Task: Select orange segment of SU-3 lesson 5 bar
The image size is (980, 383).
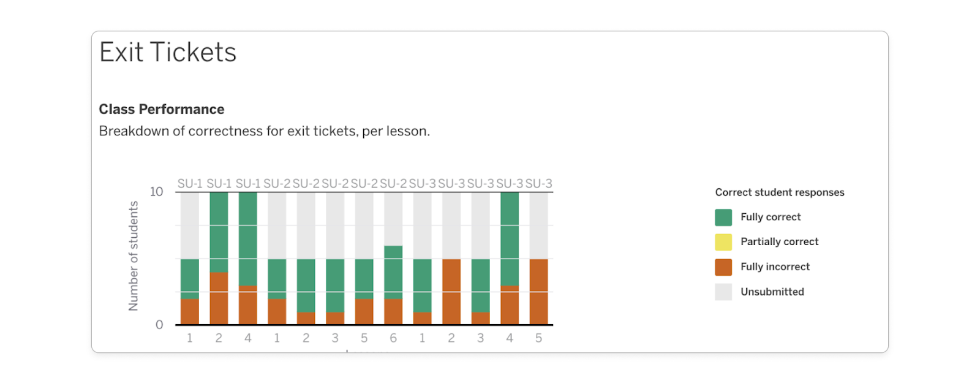Action: 538,292
